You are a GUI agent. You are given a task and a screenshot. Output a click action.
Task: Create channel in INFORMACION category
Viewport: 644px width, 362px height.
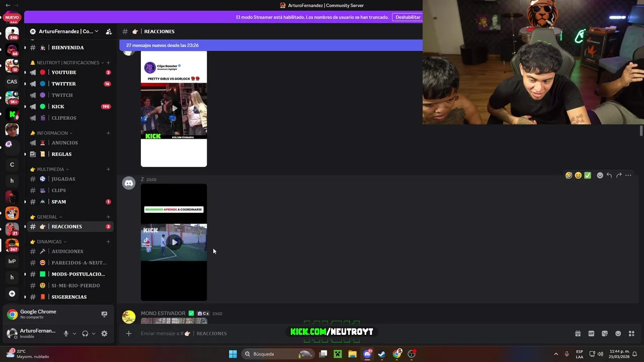(108, 133)
